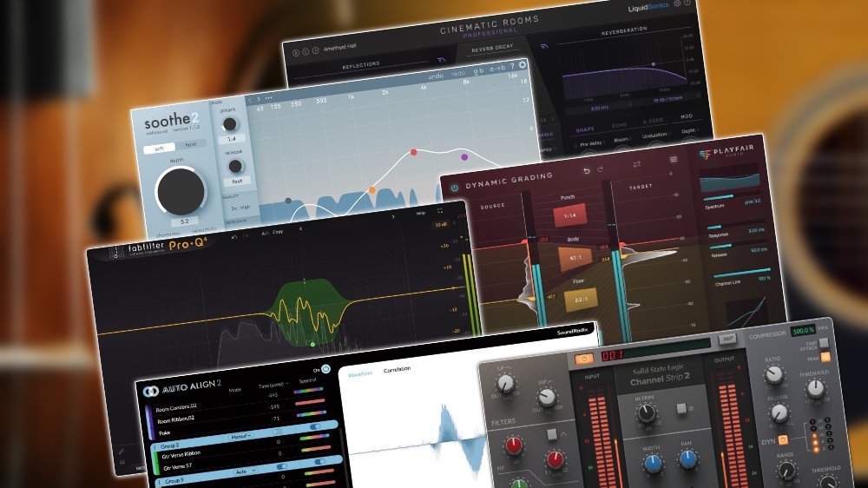Toggle the SSL DYN power button
868x488 pixels.
click(x=783, y=440)
